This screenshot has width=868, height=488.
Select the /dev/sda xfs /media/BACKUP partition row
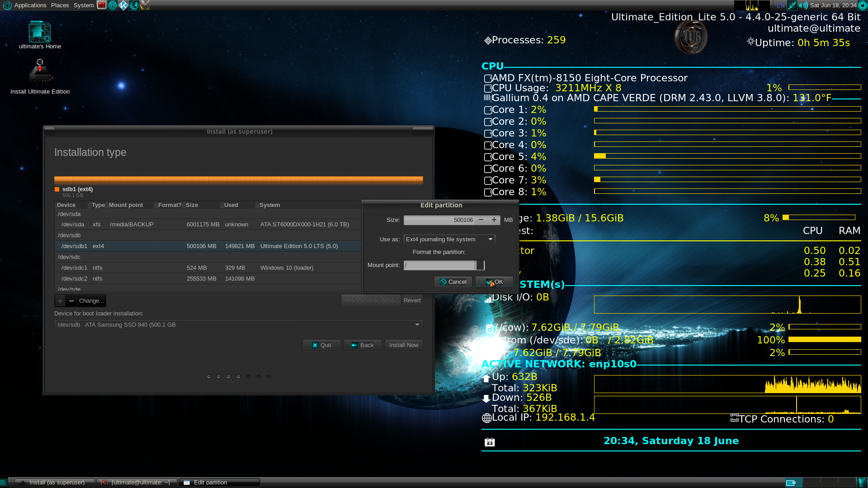tap(208, 225)
